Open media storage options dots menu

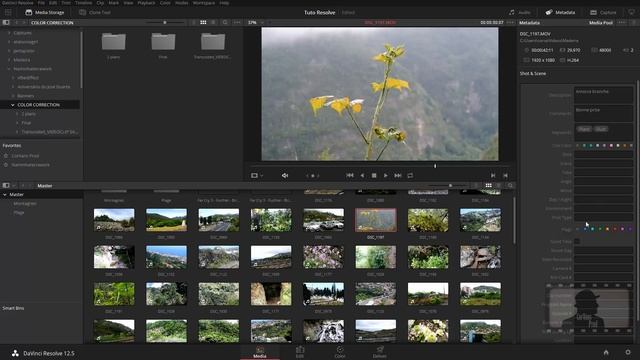point(237,22)
